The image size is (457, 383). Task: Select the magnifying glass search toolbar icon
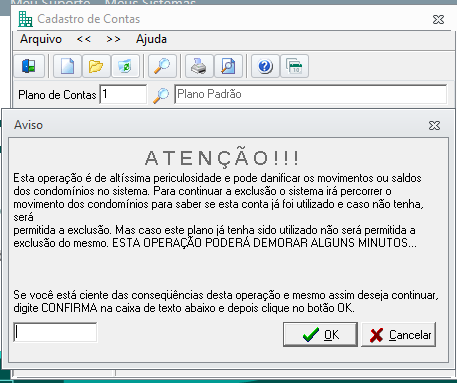tap(162, 66)
